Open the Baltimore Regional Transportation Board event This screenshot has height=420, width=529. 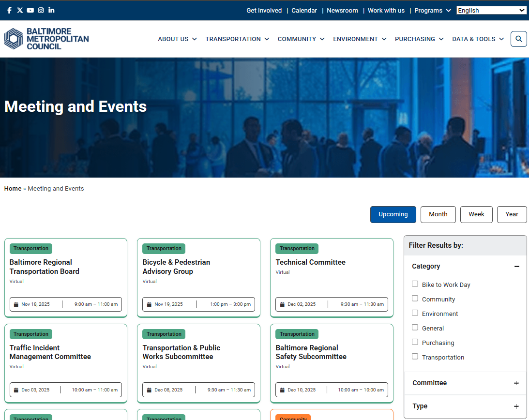pos(45,267)
